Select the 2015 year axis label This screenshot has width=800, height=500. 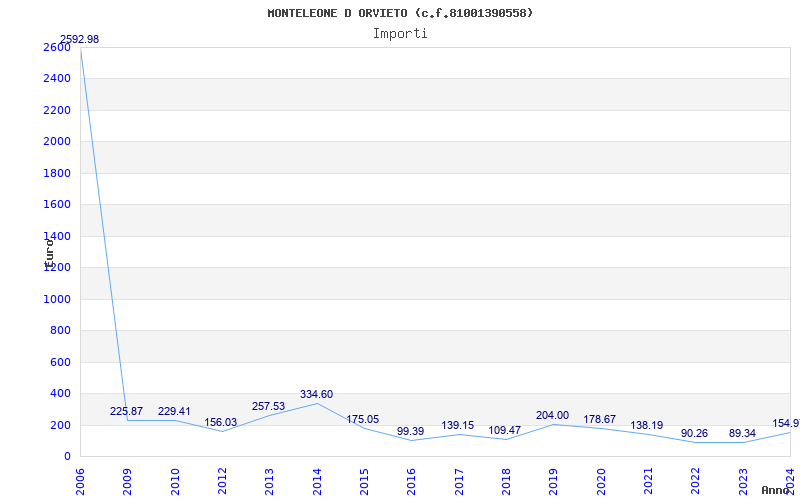(364, 482)
